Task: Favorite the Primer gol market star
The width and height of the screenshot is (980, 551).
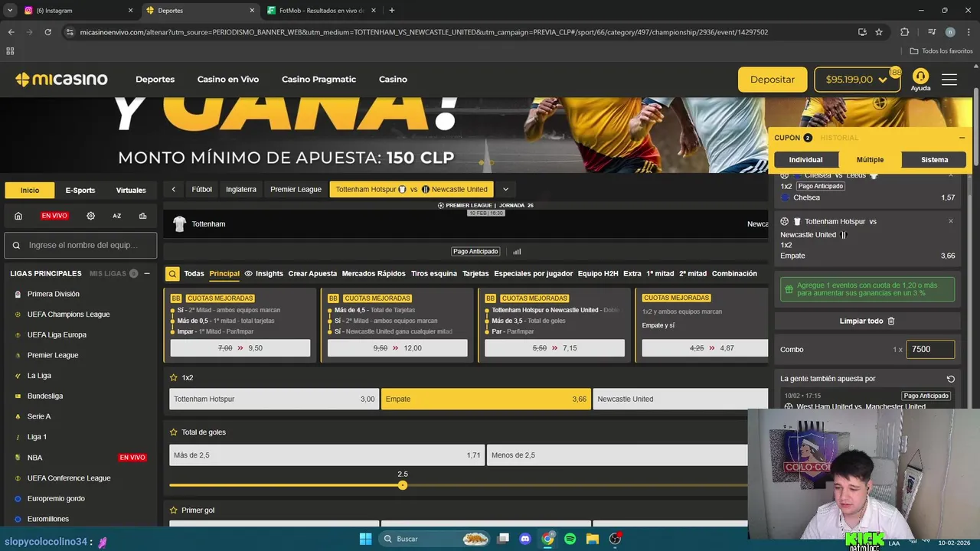Action: 174,510
